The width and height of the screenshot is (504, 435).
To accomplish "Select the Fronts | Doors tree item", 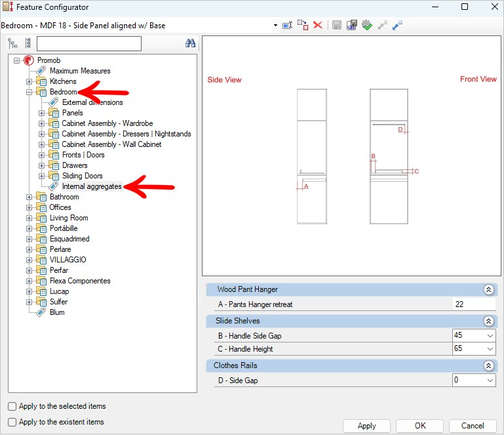I will coord(83,155).
